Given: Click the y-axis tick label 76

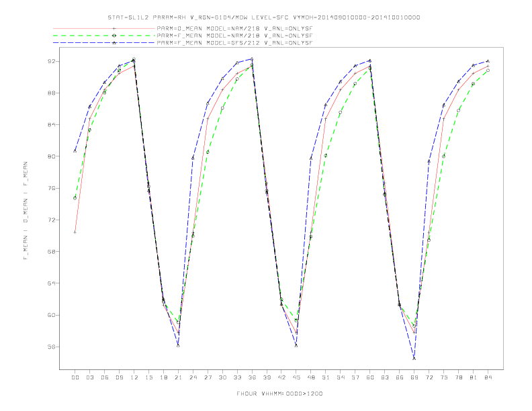Looking at the screenshot, I should 51,188.
